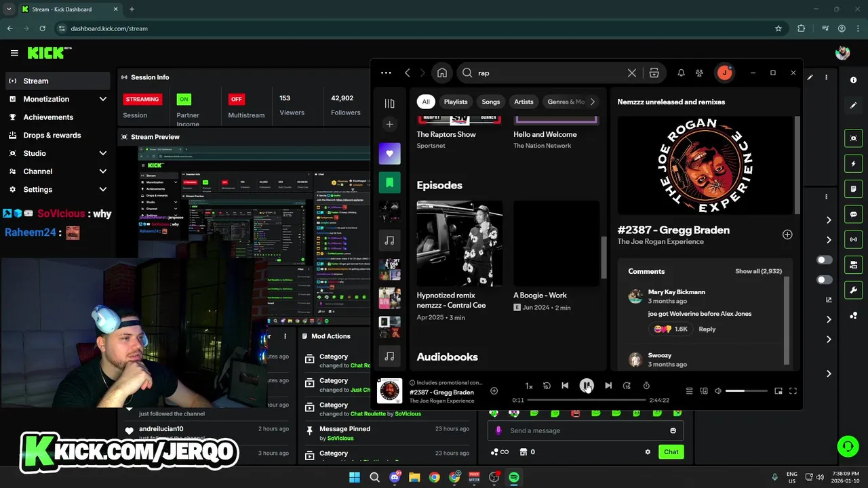Open Your Episodes green bookmark tile

point(389,182)
